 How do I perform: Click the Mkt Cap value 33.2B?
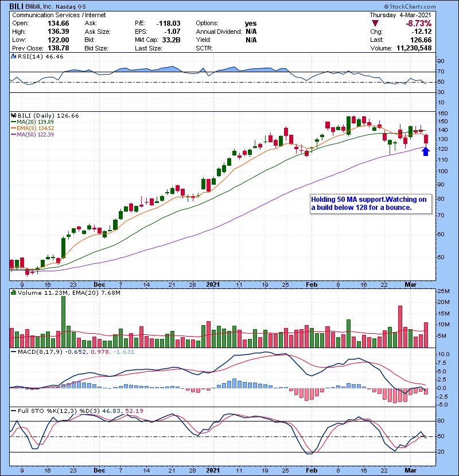pos(172,40)
